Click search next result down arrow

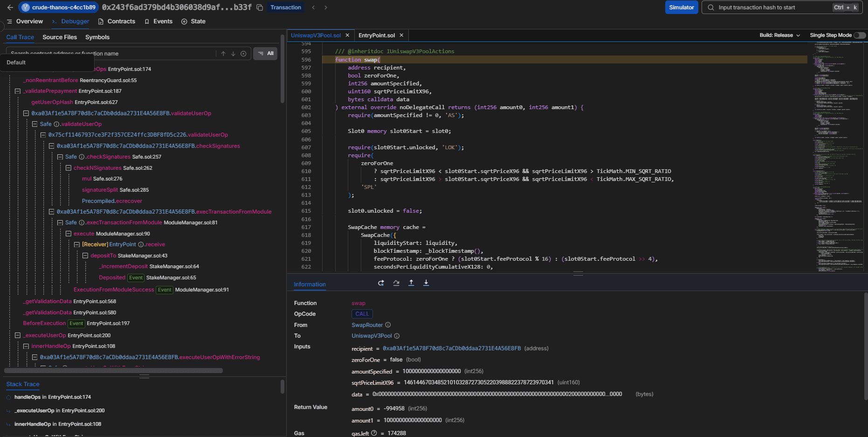[233, 54]
